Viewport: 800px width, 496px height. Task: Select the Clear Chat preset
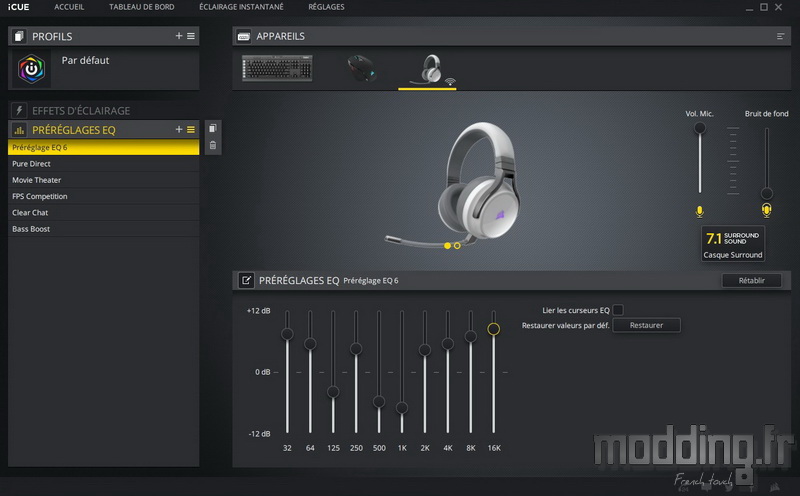[x=104, y=213]
